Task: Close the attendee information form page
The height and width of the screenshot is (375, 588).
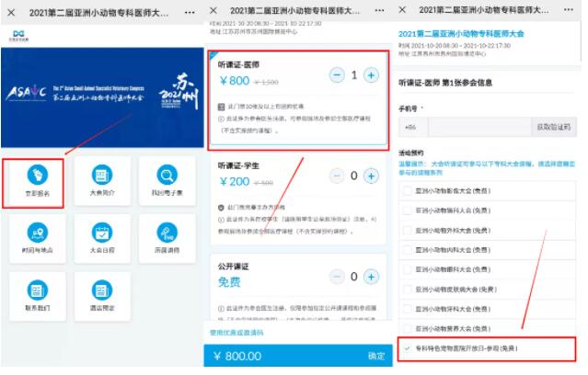Action: tap(402, 10)
